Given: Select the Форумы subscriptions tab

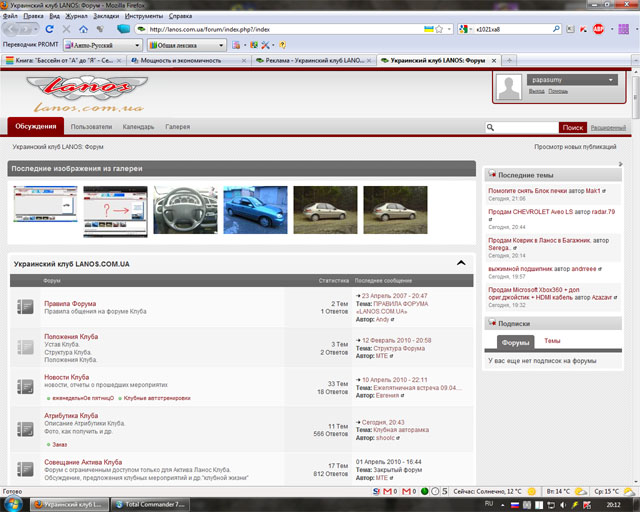Looking at the screenshot, I should (515, 342).
